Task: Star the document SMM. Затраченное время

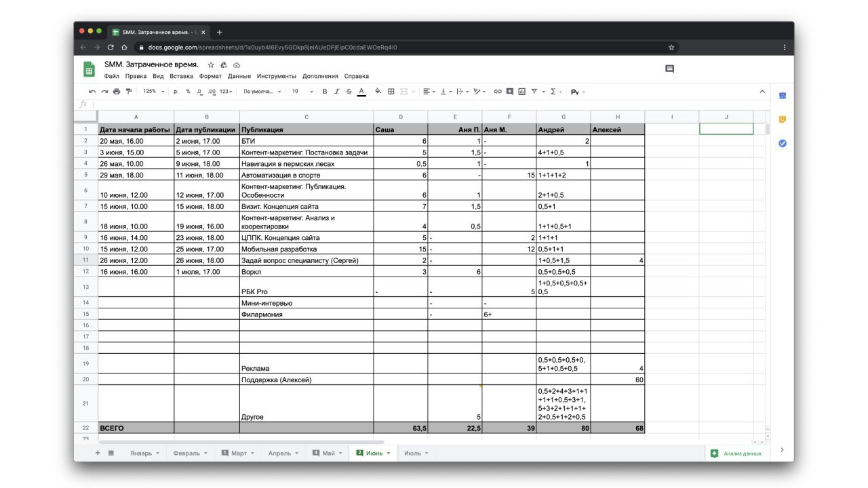Action: (211, 65)
